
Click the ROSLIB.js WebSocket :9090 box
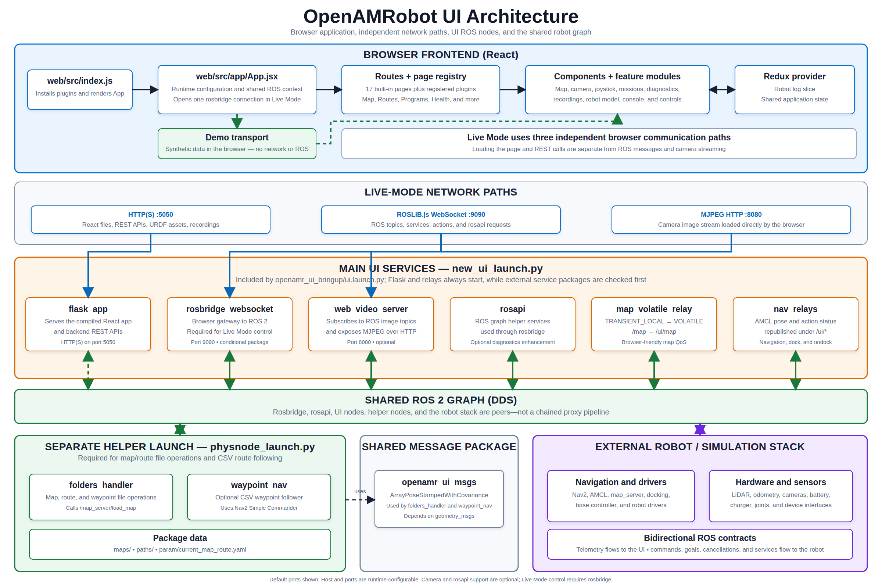coord(441,219)
